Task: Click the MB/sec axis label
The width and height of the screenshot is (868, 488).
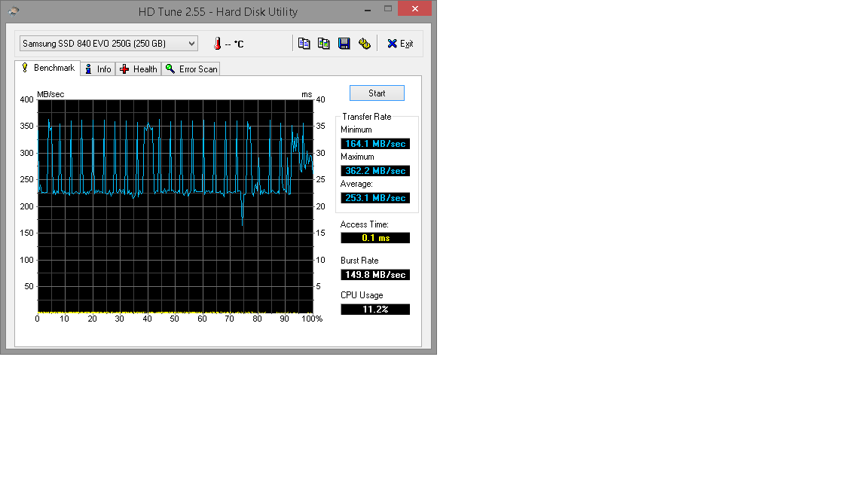Action: tap(50, 94)
